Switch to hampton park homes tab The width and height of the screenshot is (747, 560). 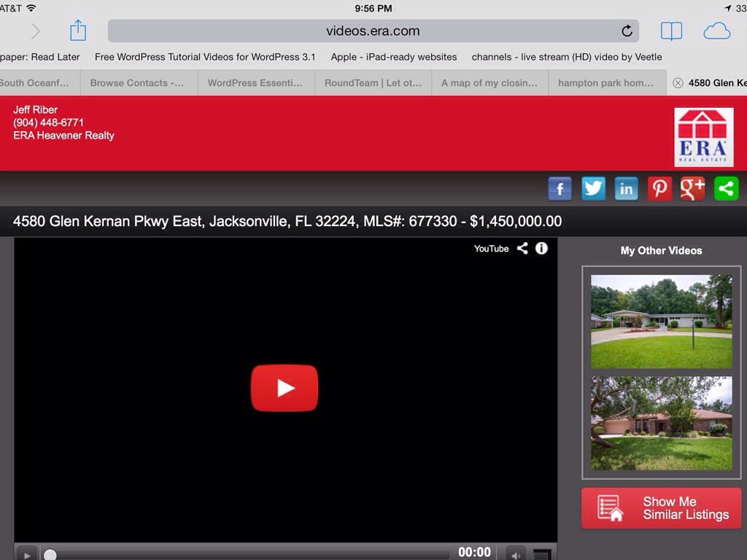point(605,83)
